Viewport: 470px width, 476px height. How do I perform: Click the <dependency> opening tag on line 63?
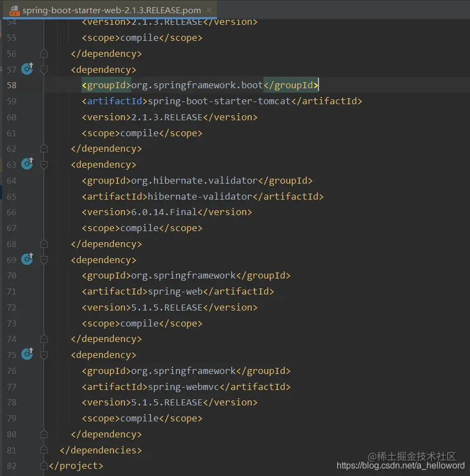point(104,164)
